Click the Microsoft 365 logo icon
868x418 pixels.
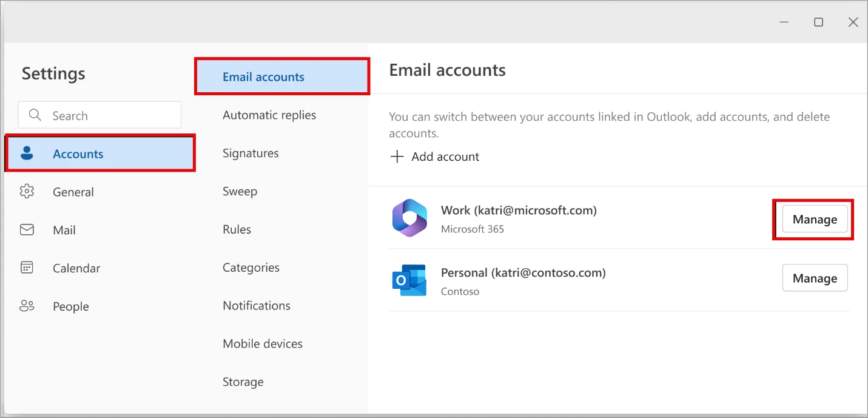coord(409,218)
